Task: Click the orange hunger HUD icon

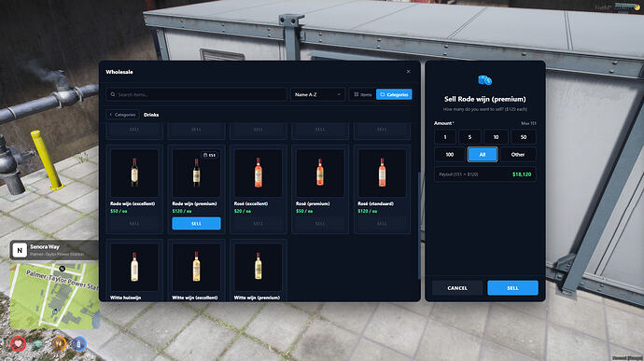Action: pyautogui.click(x=59, y=343)
